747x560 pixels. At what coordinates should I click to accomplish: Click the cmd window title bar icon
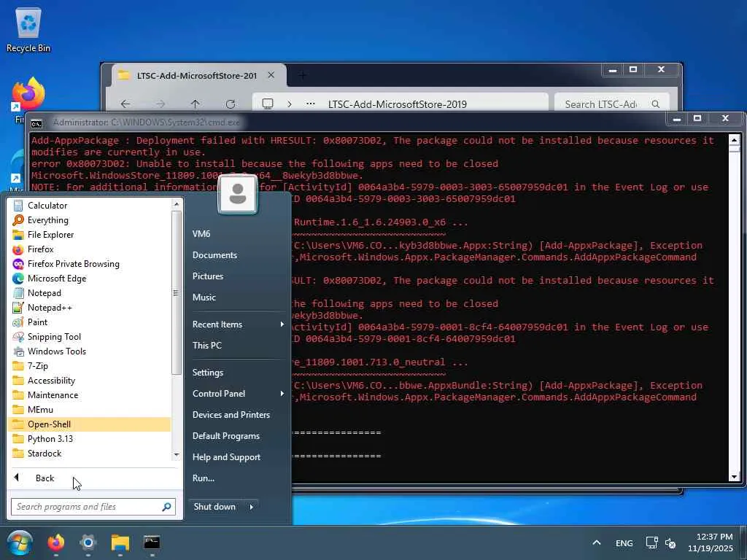pyautogui.click(x=36, y=123)
